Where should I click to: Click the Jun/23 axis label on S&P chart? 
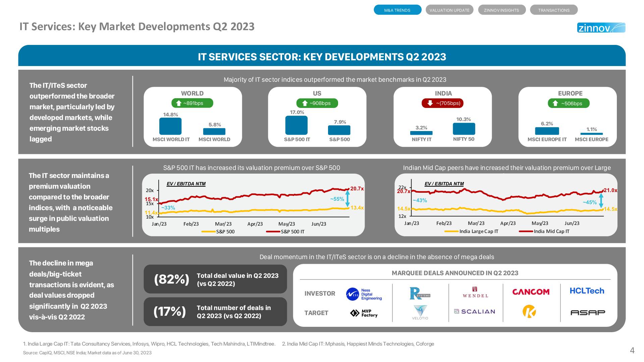coord(319,224)
